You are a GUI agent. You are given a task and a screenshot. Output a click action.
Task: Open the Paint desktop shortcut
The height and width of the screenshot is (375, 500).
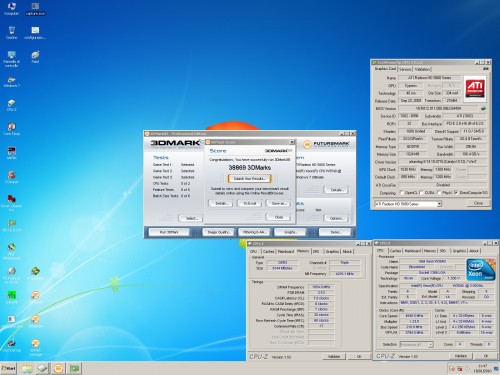pyautogui.click(x=35, y=57)
